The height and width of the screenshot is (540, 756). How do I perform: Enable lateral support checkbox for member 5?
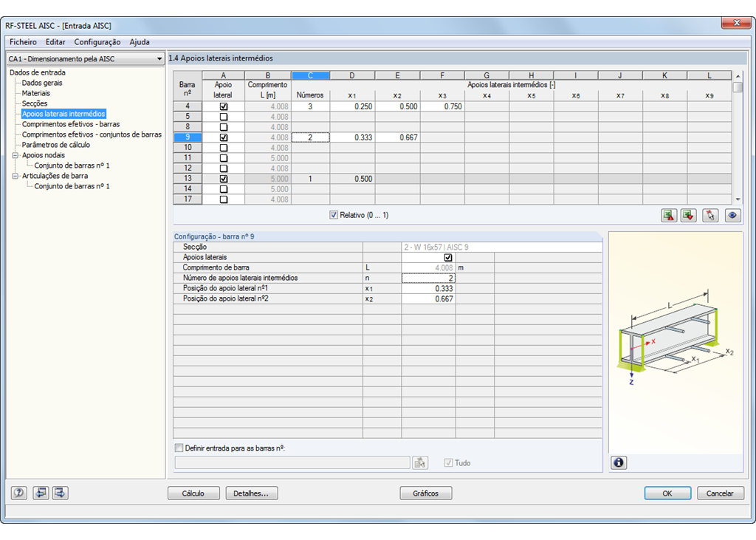click(224, 117)
